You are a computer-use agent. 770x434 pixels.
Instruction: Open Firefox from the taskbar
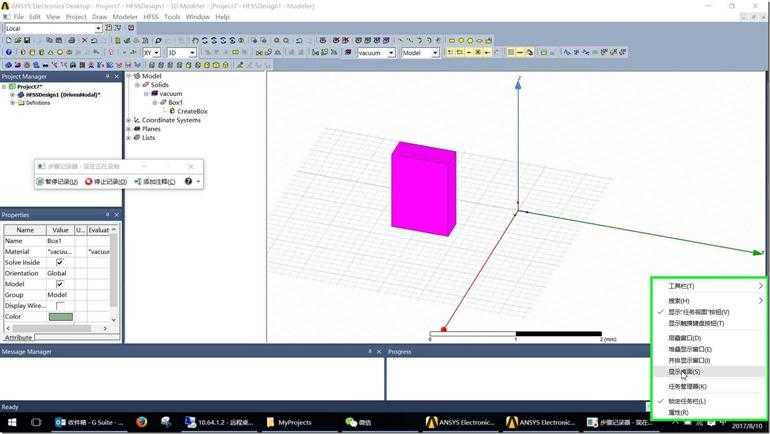pyautogui.click(x=141, y=422)
